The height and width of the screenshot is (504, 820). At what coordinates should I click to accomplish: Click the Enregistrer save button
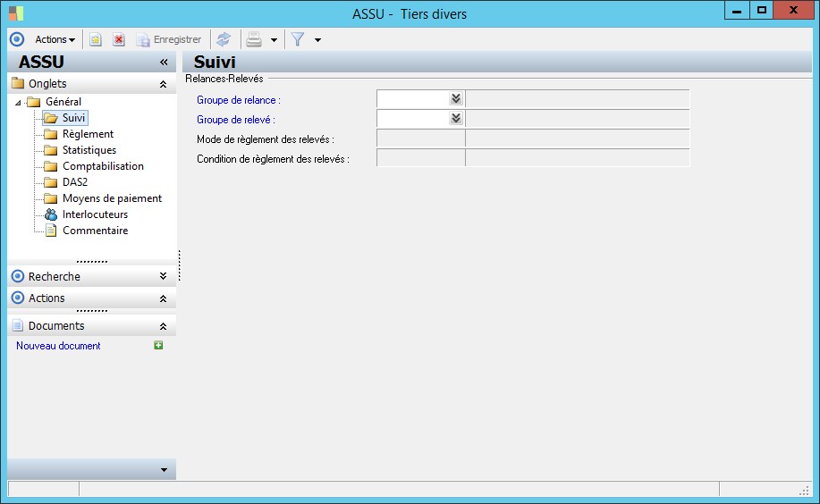click(168, 39)
